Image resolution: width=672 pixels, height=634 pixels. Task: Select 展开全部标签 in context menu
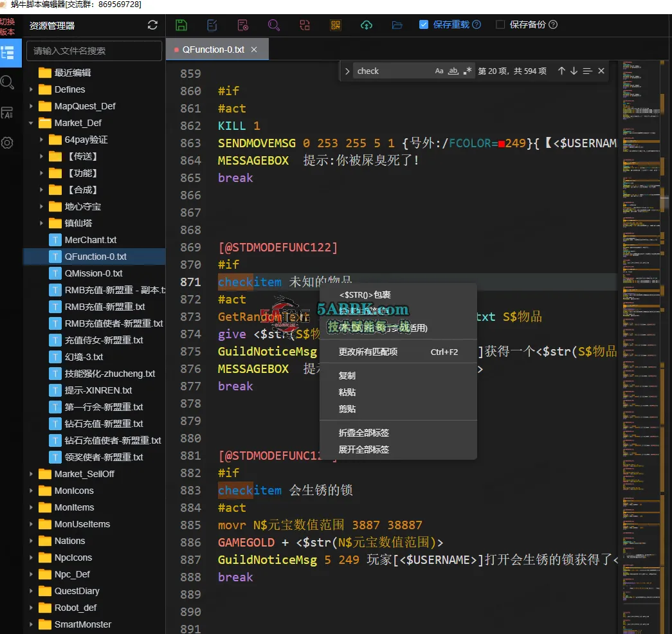point(398,449)
